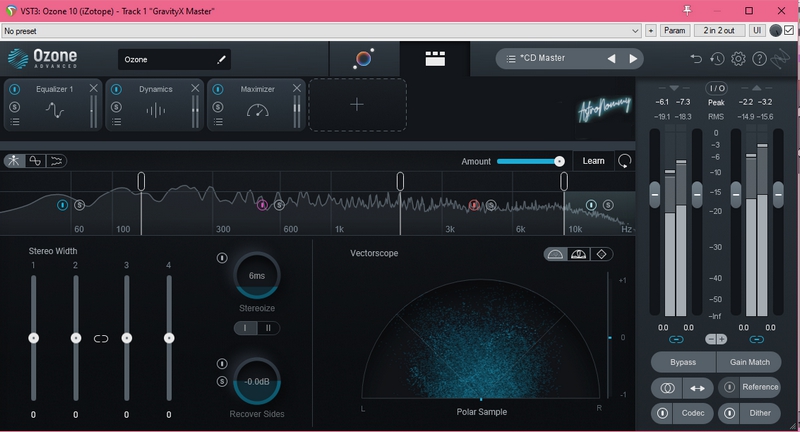Click the stereo link icon between width sliders

[x=101, y=339]
